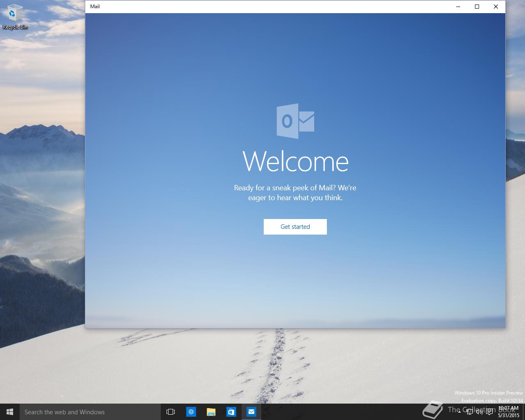
Task: Launch the globe browser icon on taskbar
Action: pos(191,412)
